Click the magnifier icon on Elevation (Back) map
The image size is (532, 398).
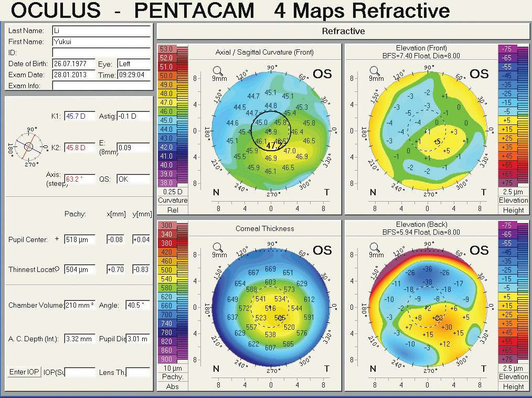pos(374,247)
